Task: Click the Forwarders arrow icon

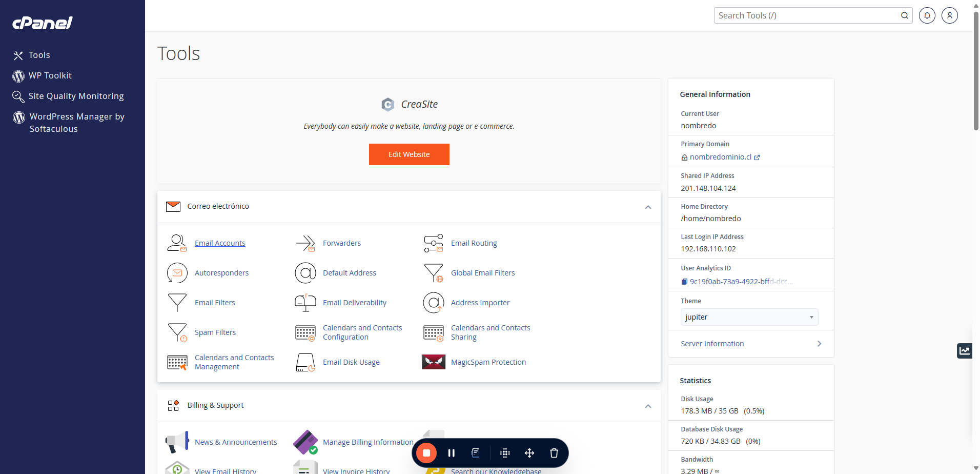Action: (305, 243)
